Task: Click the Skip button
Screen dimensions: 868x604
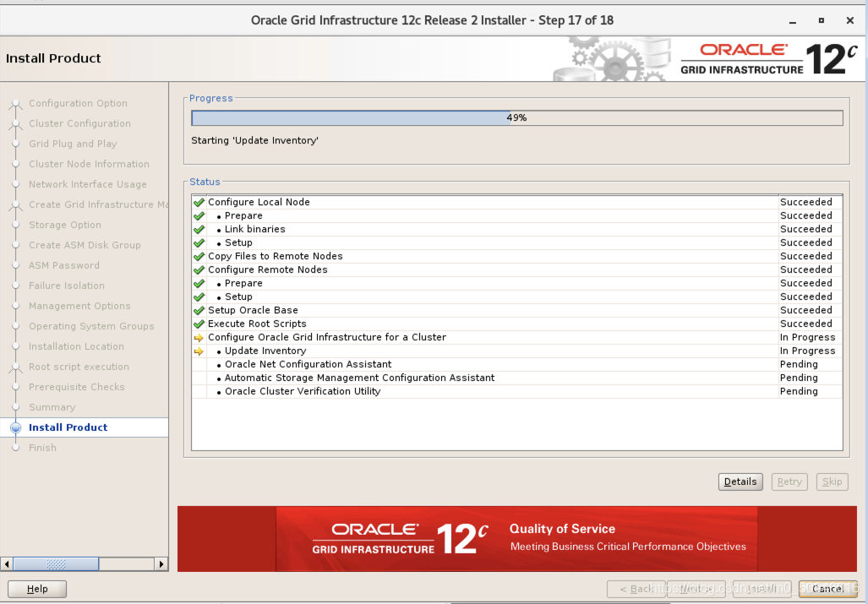Action: (x=832, y=482)
